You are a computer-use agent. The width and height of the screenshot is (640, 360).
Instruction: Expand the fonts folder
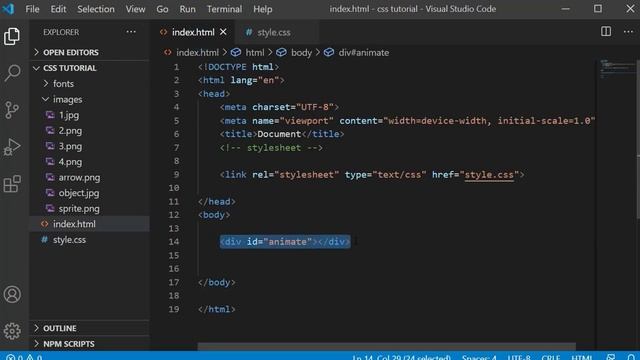89,84
